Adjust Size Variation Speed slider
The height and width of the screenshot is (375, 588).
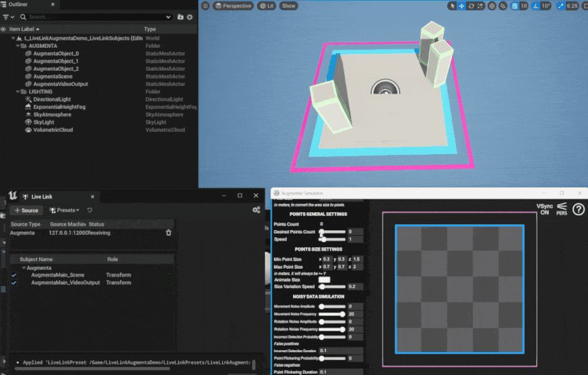pos(332,287)
